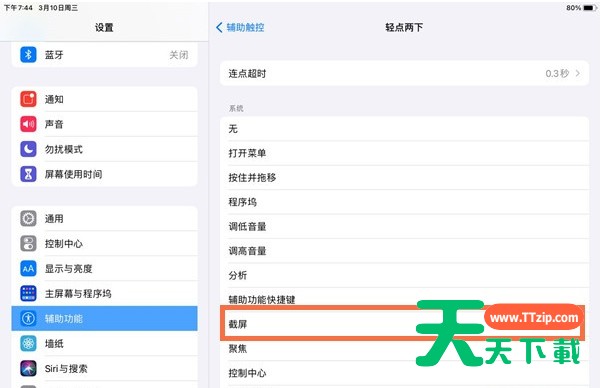The width and height of the screenshot is (603, 388).
Task: Open 通知 settings row
Action: 104,99
